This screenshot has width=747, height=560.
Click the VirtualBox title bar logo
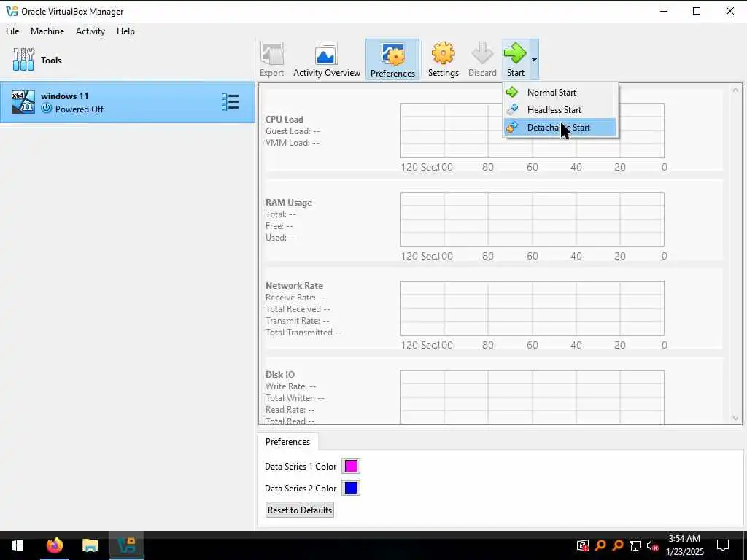pyautogui.click(x=12, y=11)
